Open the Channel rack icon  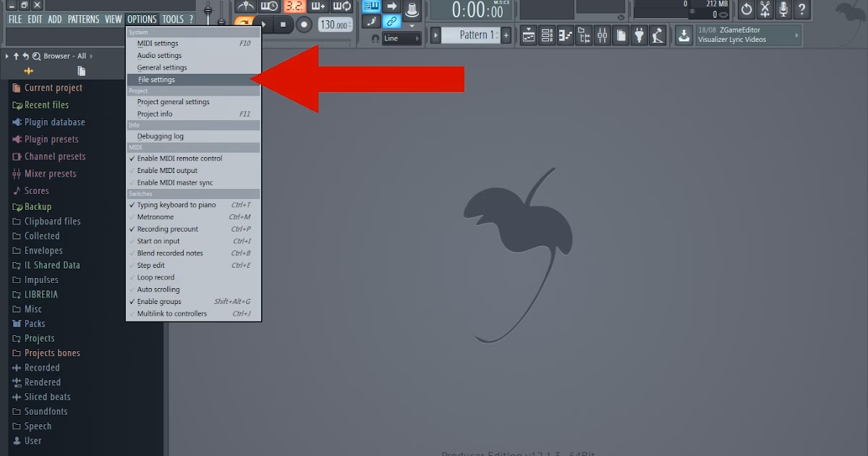(x=548, y=34)
